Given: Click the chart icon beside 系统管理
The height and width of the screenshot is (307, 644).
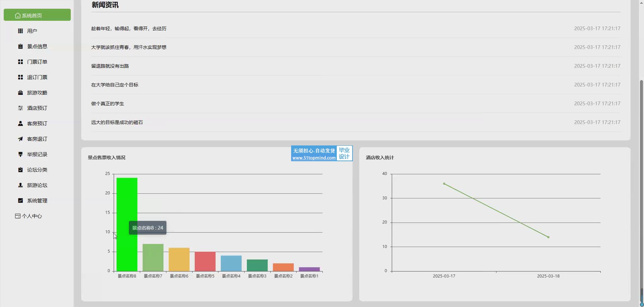Looking at the screenshot, I should click(20, 200).
